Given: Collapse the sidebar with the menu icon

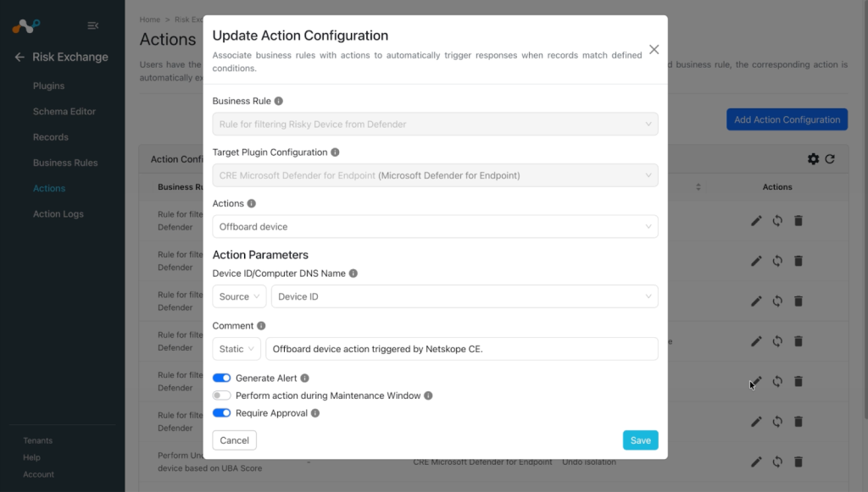Looking at the screenshot, I should click(93, 25).
